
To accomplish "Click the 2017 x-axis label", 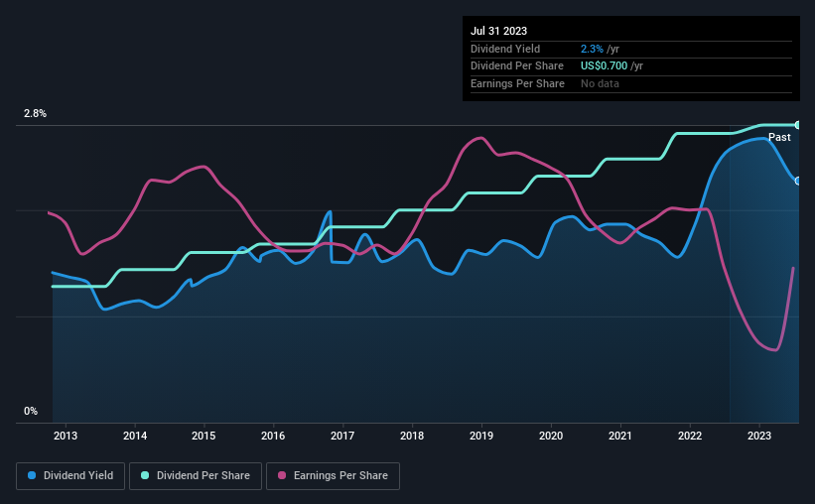I will pos(342,436).
